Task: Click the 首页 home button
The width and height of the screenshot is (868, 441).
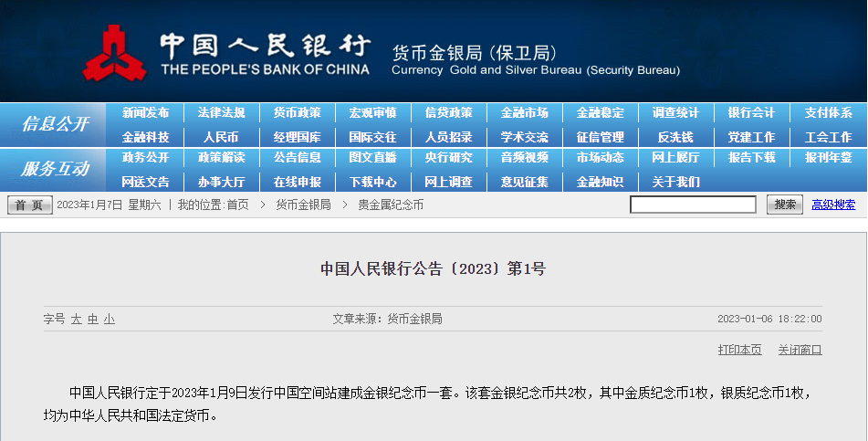Action: click(30, 205)
